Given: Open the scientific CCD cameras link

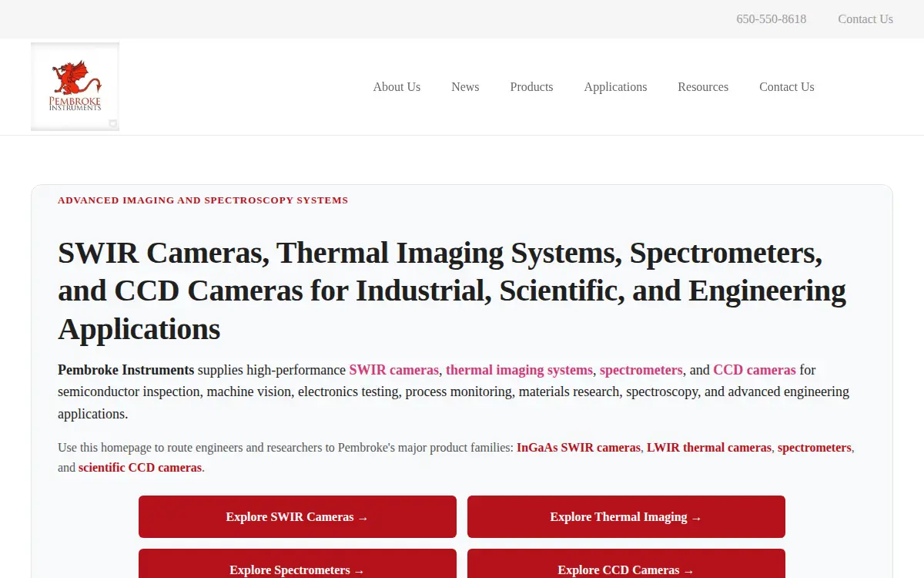Looking at the screenshot, I should tap(140, 468).
